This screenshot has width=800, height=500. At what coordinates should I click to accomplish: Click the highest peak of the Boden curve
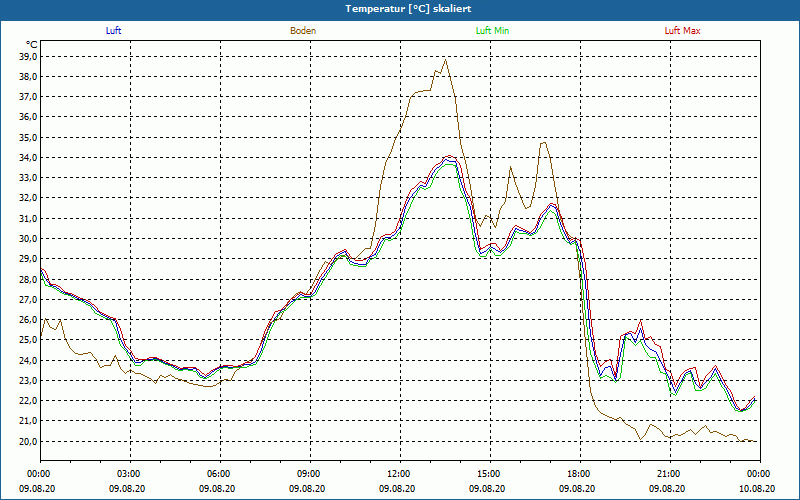[445, 60]
